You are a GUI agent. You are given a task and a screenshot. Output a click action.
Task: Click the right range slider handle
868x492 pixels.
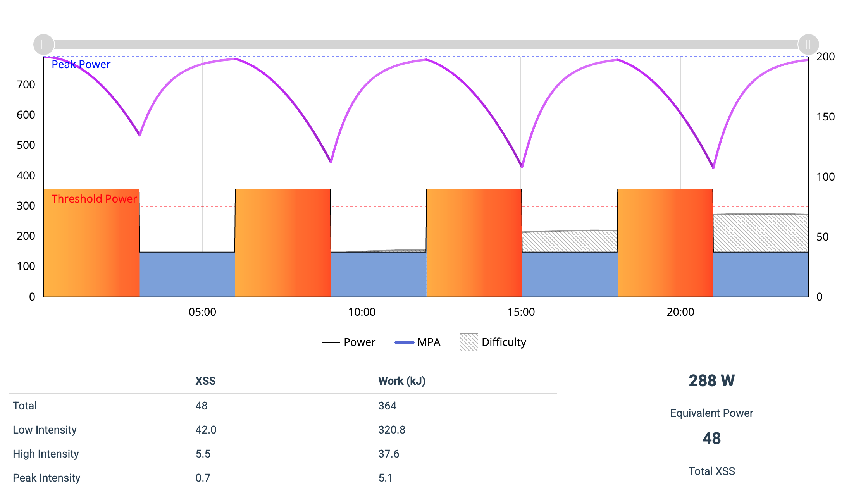pyautogui.click(x=808, y=45)
